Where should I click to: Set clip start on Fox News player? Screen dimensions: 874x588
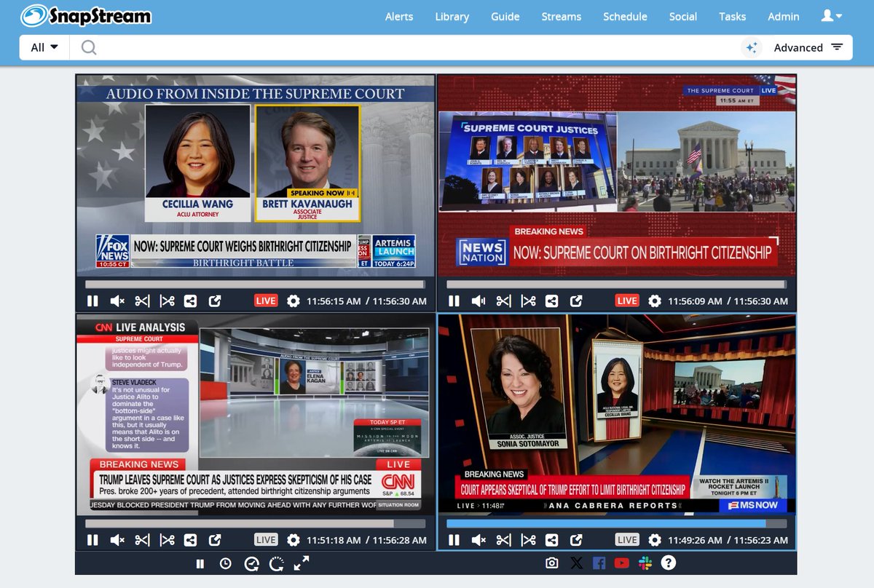point(142,301)
